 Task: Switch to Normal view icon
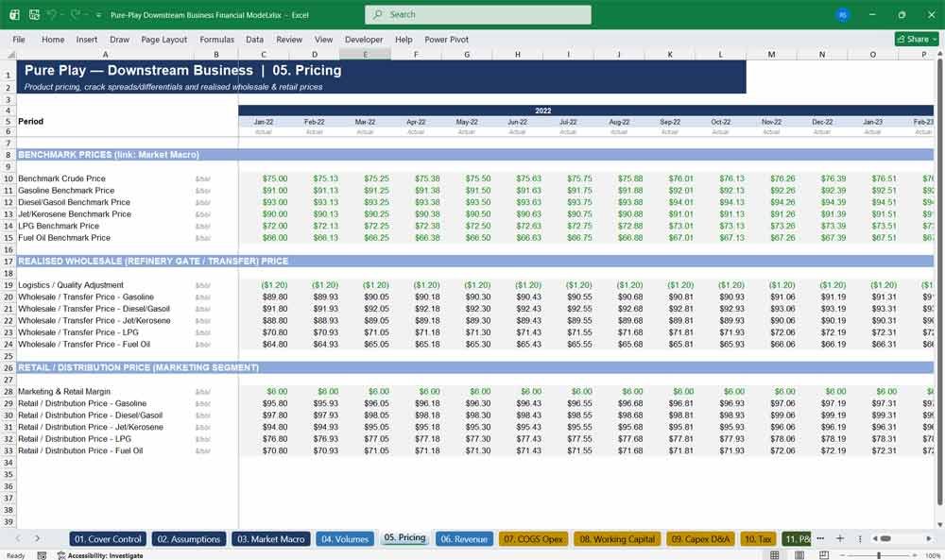[775, 554]
